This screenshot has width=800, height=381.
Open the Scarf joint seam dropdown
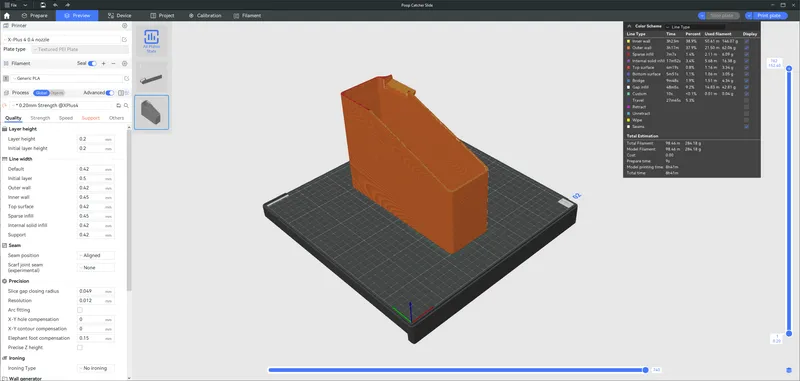[x=96, y=268]
